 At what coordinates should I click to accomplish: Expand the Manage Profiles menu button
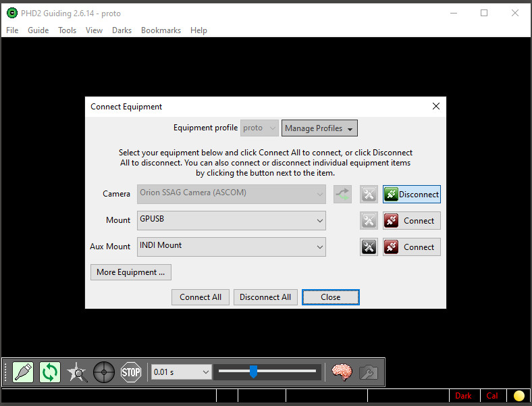tap(319, 128)
